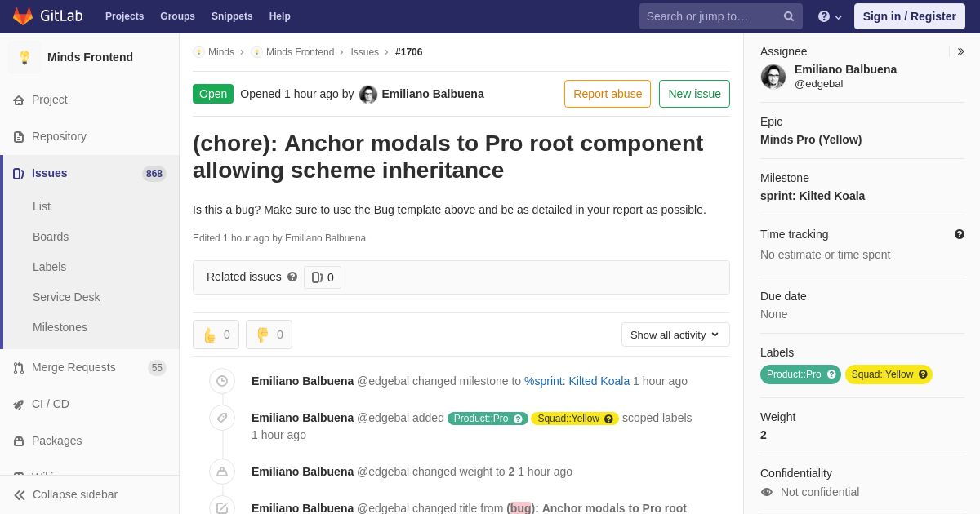This screenshot has height=514, width=980.
Task: Click the Repository file icon in sidebar
Action: [19, 137]
